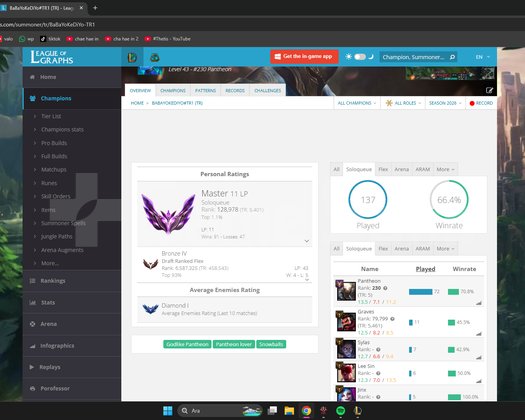Open the More dropdown above Played circle

(445, 169)
